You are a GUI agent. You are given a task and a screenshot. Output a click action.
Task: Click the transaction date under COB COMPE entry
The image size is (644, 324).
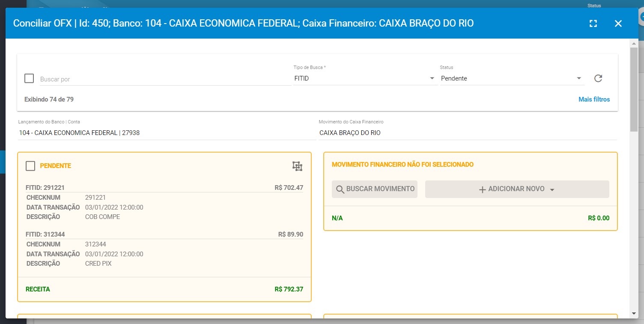pyautogui.click(x=114, y=207)
